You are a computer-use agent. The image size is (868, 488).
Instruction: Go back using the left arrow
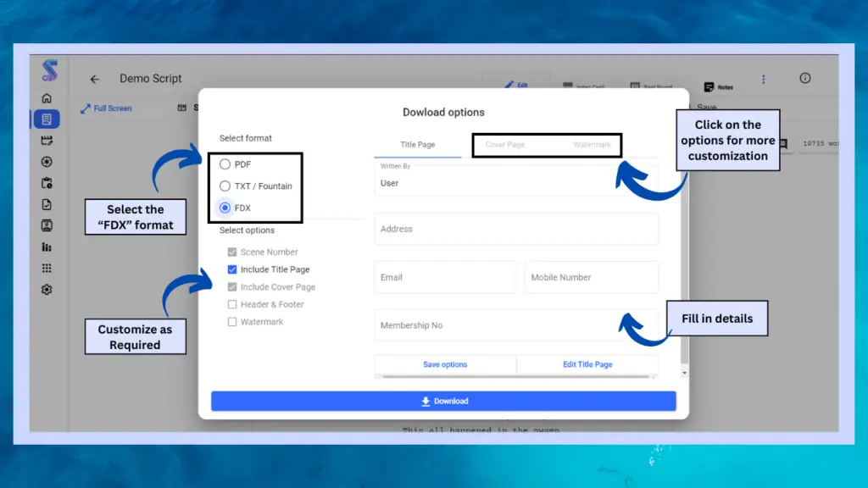[x=95, y=79]
